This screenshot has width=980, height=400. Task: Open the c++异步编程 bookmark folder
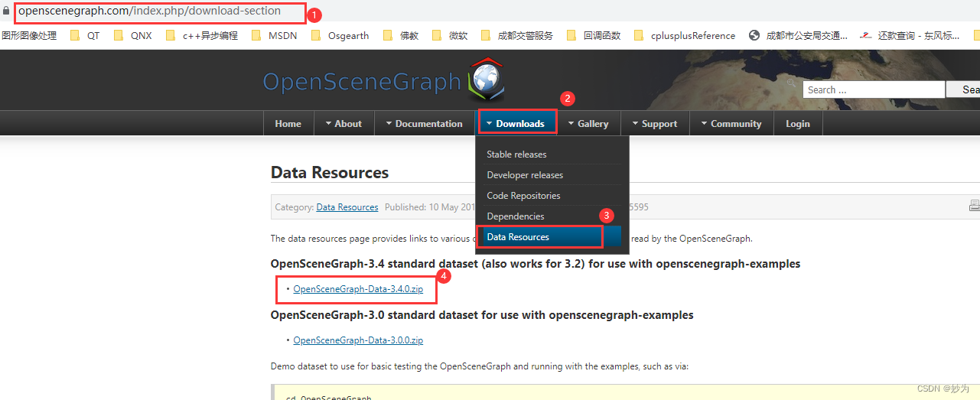click(201, 35)
